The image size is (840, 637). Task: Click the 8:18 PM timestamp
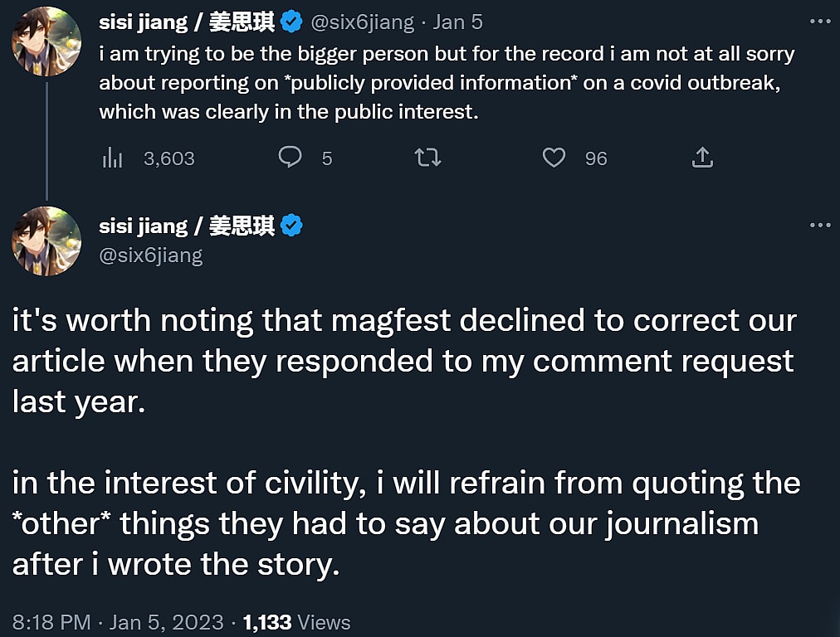tap(51, 622)
